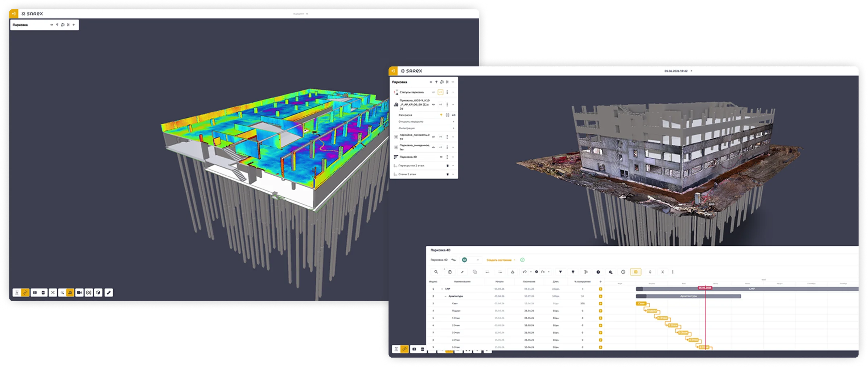This screenshot has height=367, width=868.
Task: Toggle visibility of парковка_панорамы layer
Action: pos(433,137)
